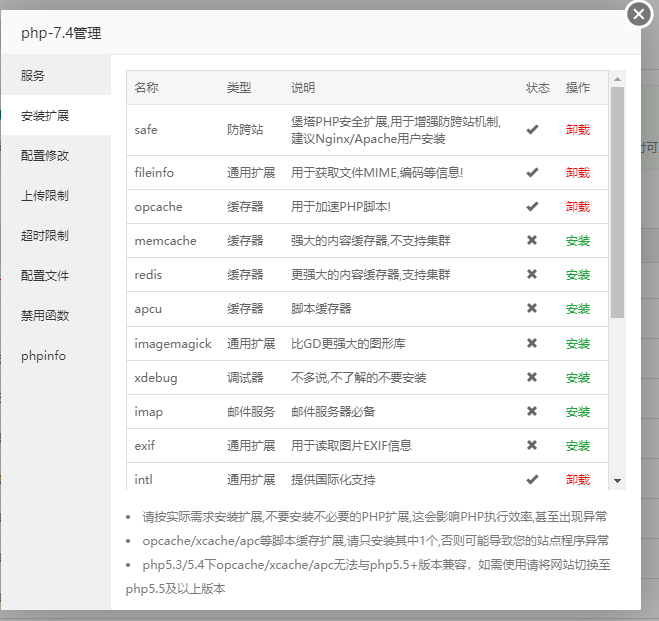The width and height of the screenshot is (659, 621).
Task: Click 卸载 for fileinfo extension
Action: tap(577, 173)
